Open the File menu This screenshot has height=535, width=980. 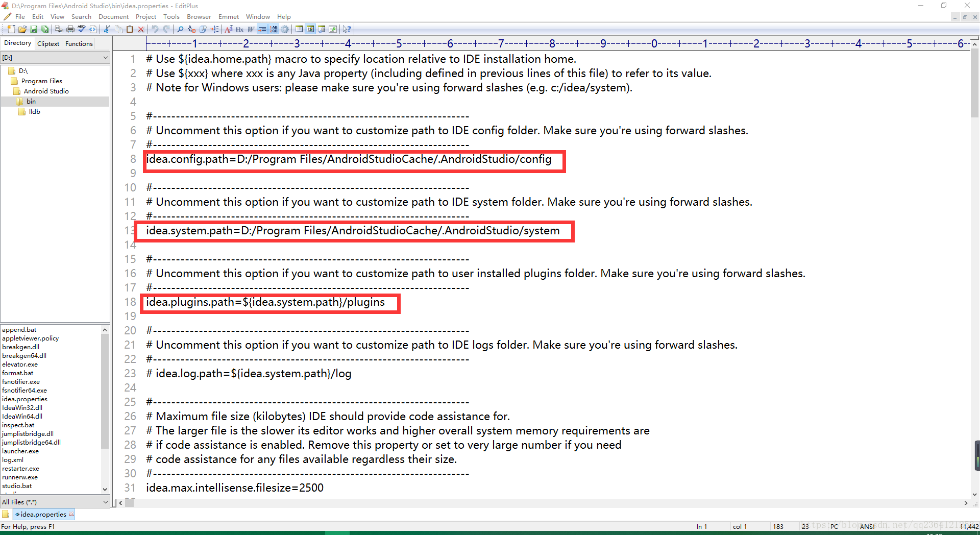(20, 17)
